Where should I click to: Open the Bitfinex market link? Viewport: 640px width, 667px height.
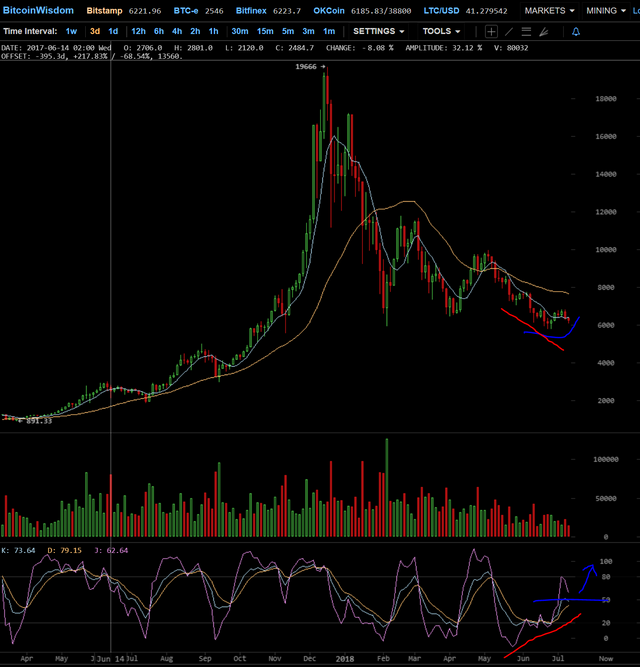pos(251,11)
